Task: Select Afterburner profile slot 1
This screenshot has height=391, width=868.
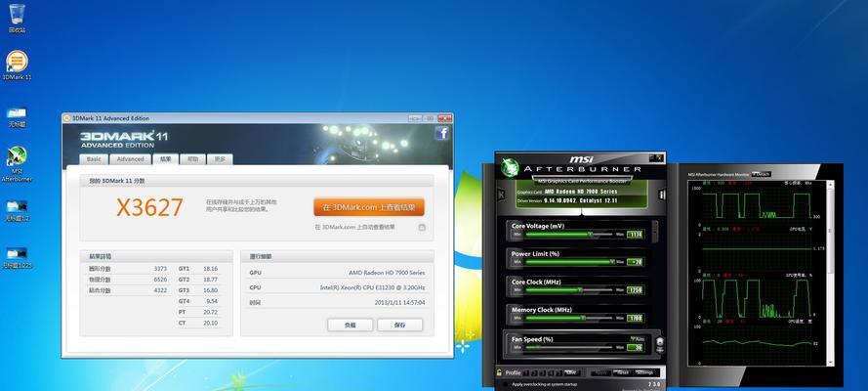Action: click(526, 372)
